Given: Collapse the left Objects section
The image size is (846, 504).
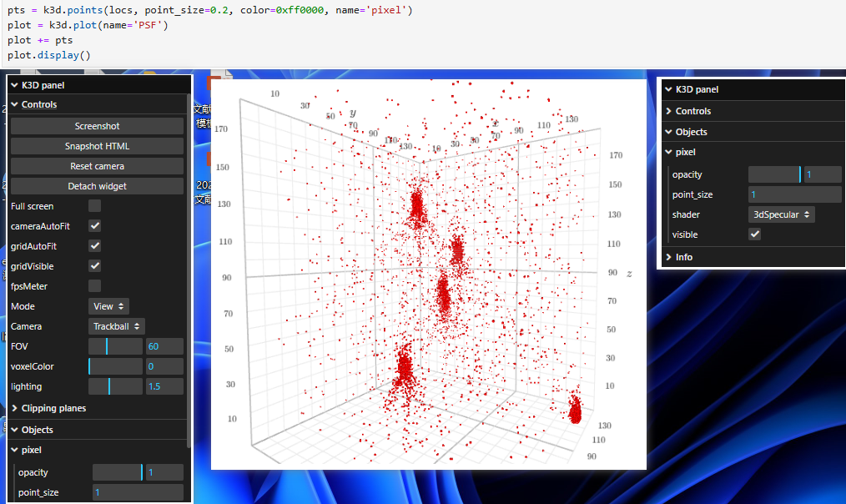Looking at the screenshot, I should click(14, 430).
